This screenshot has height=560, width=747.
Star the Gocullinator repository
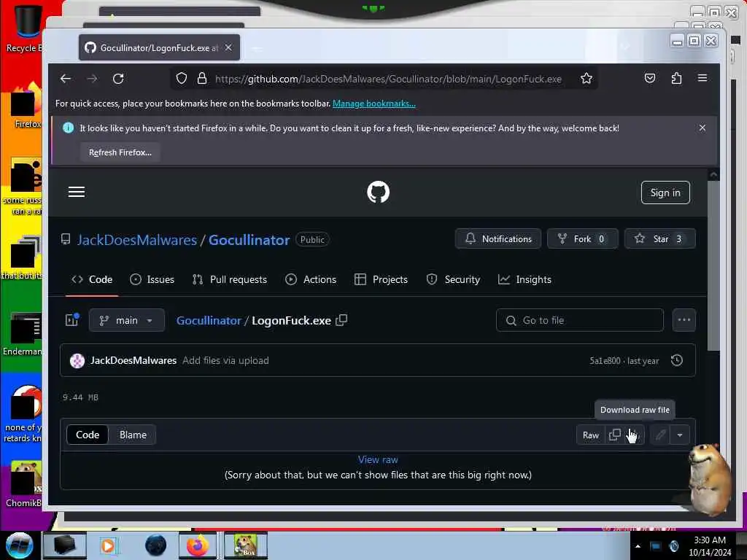(659, 238)
